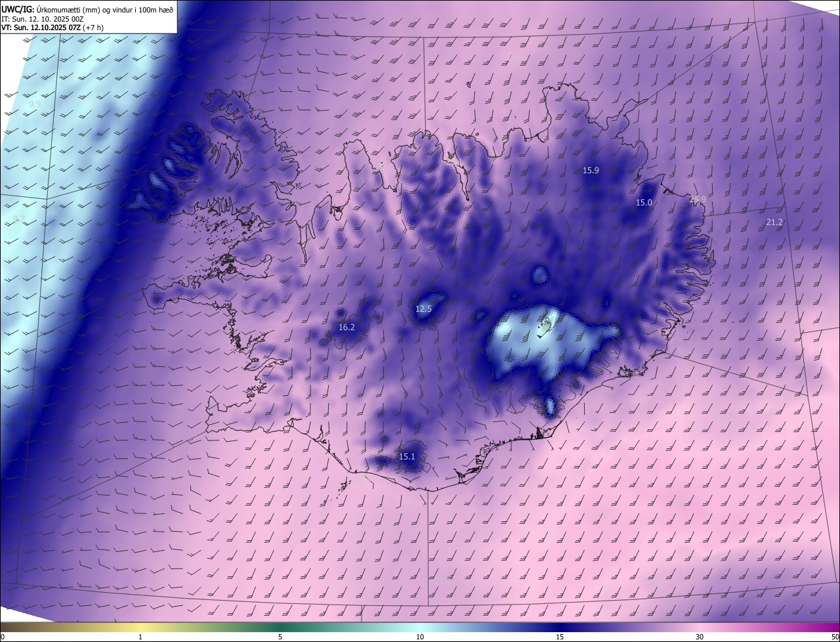Screen dimensions: 840x642
Task: Click the 'IT: Sun. 12. 10. 2025 00Z' line
Action: click(x=43, y=19)
